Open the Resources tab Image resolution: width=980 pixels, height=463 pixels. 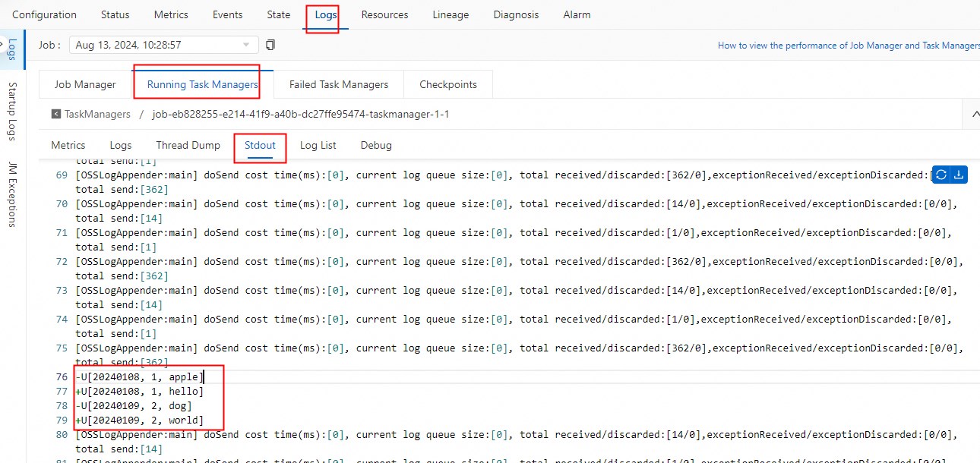pyautogui.click(x=384, y=14)
